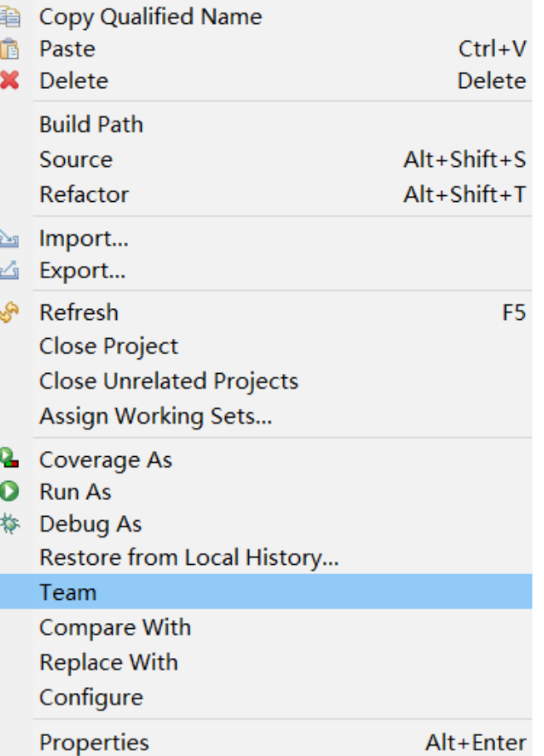Expand the Source submenu
Viewport: 544px width, 756px height.
(76, 160)
